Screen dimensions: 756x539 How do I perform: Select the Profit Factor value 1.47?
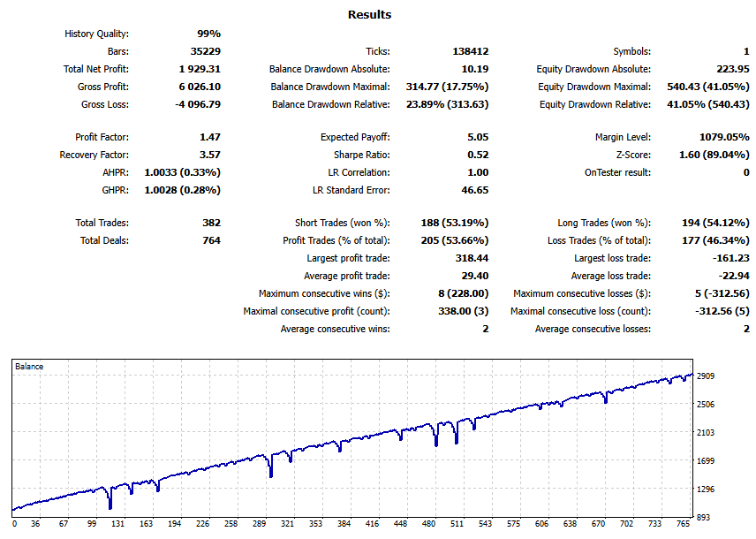[x=210, y=137]
